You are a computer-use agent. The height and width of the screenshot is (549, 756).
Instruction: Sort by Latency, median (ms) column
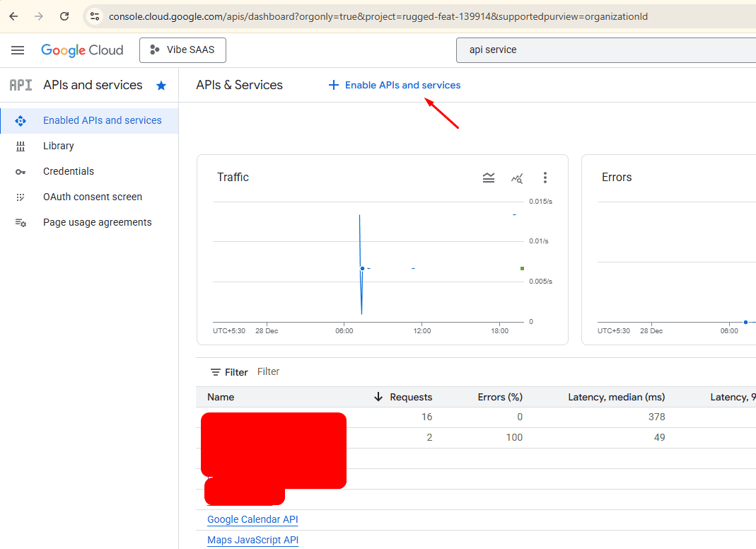(616, 397)
